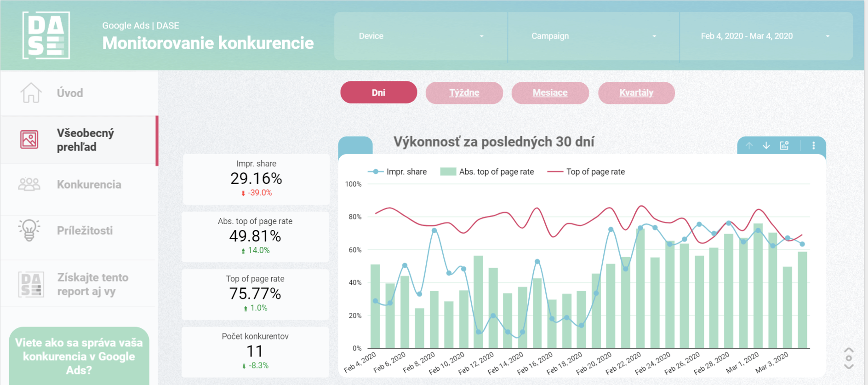Screen dimensions: 868x385
Task: Click the Abs. top of page rate 49.81% scorecard
Action: 255,236
